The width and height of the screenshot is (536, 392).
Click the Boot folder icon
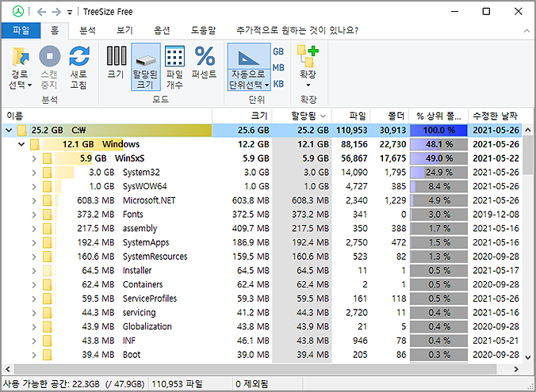pos(47,355)
